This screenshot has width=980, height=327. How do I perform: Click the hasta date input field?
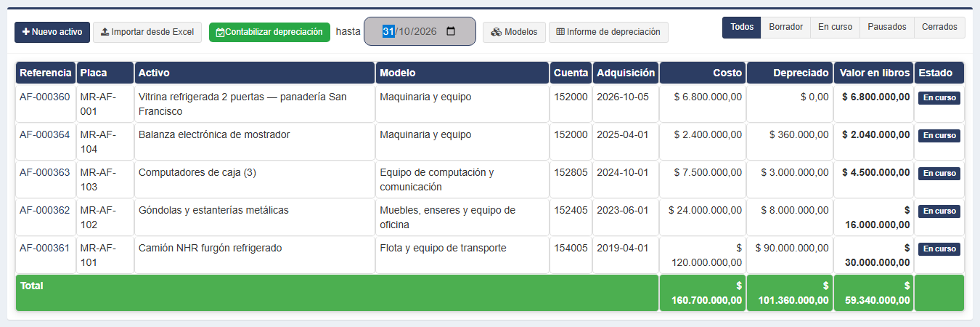(420, 31)
